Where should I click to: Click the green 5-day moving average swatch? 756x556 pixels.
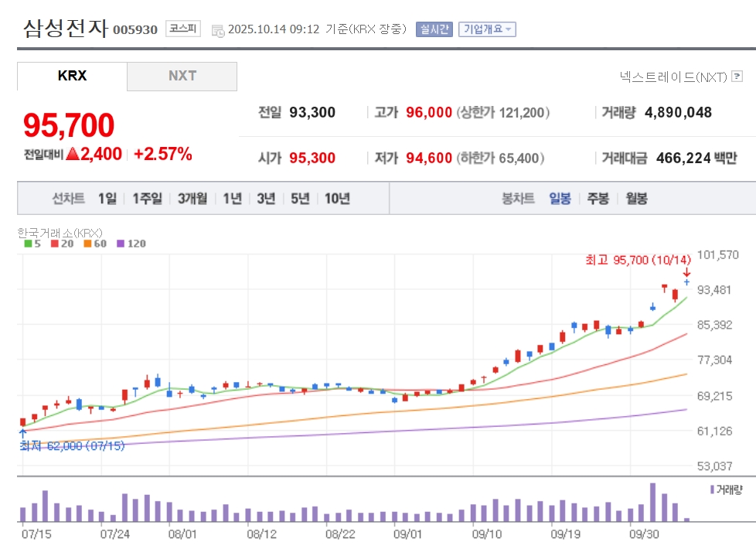point(28,244)
